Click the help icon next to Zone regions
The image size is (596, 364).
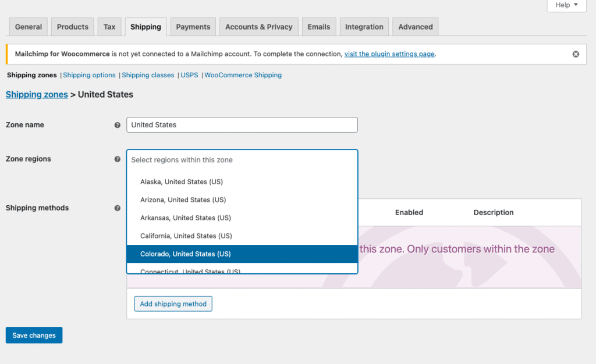[x=118, y=159]
